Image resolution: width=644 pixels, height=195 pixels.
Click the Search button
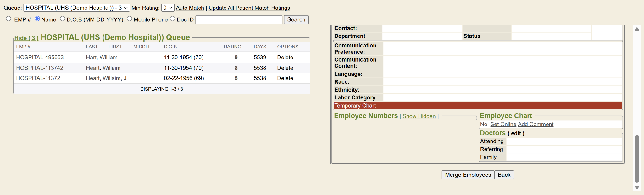(296, 20)
